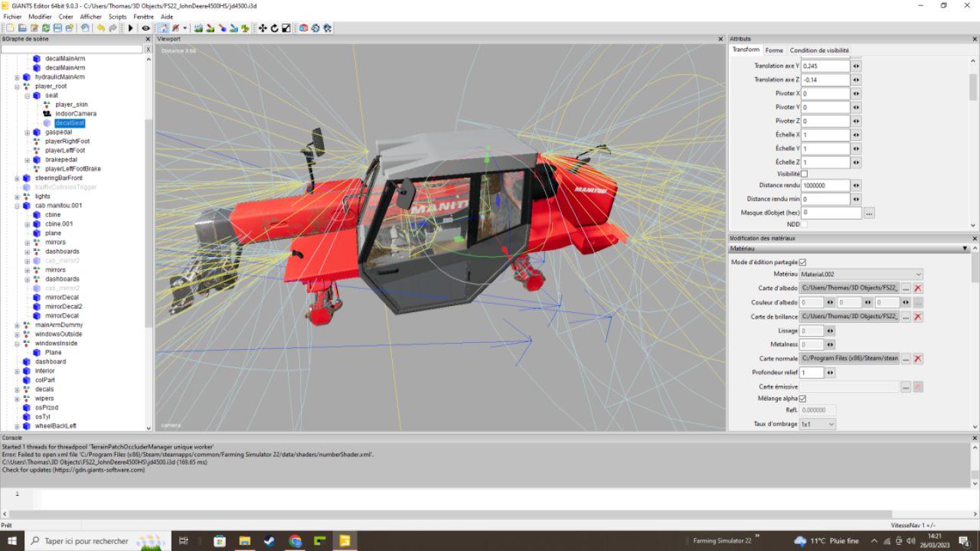Expand the hydraulicMainArm tree node
The height and width of the screenshot is (551, 980).
tap(17, 77)
